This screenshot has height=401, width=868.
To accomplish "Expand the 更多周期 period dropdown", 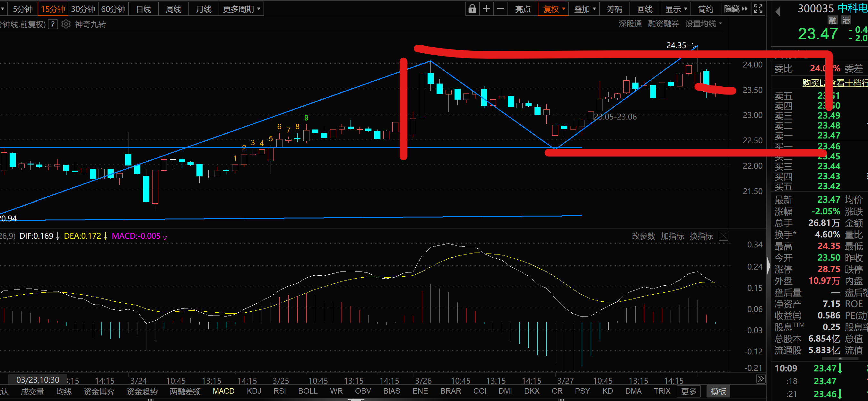I will click(241, 9).
